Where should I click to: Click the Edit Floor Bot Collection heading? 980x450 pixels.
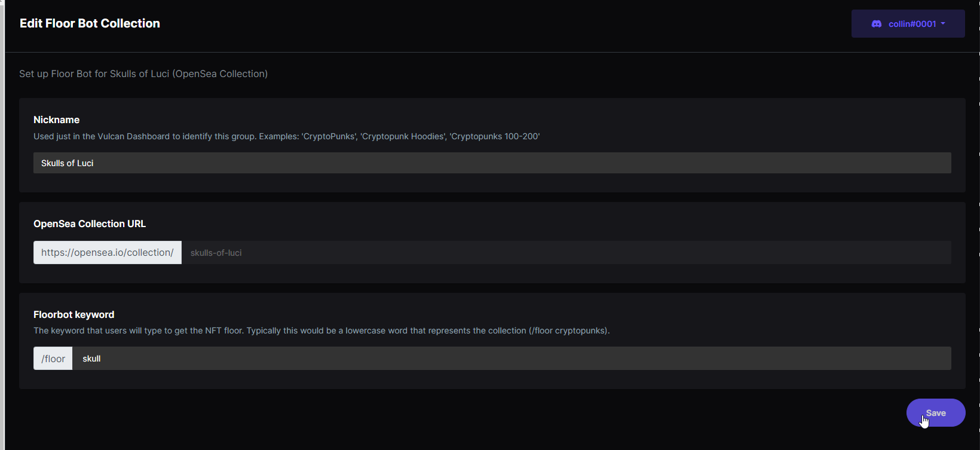90,23
